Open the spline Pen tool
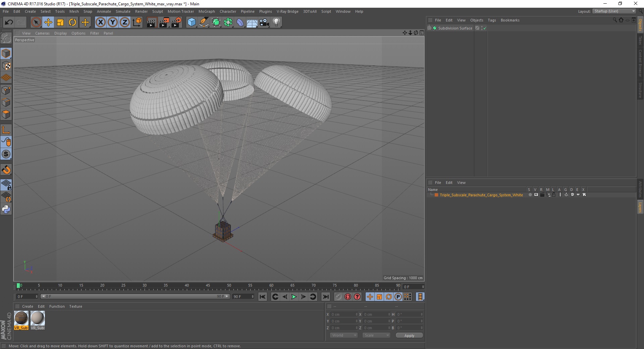Viewport: 644px width, 349px height. [204, 22]
